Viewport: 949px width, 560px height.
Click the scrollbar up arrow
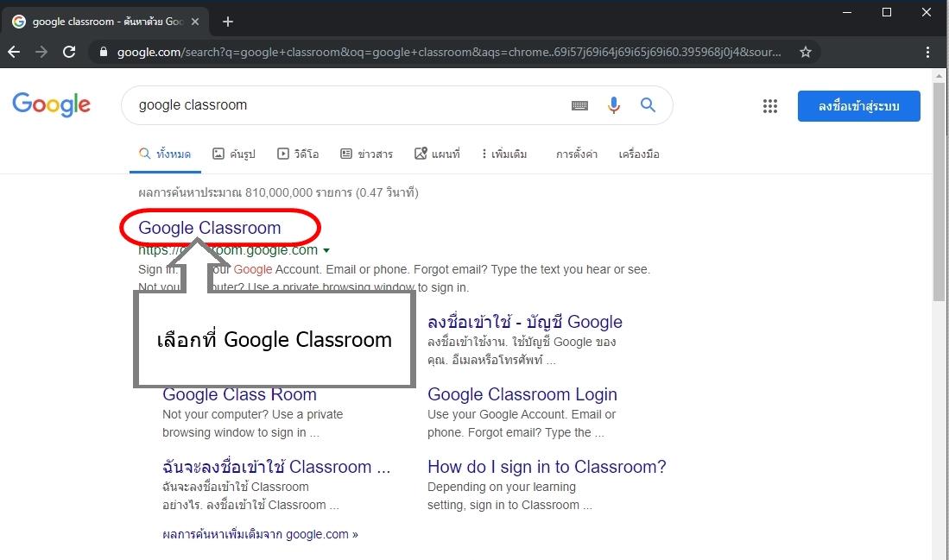tap(939, 76)
